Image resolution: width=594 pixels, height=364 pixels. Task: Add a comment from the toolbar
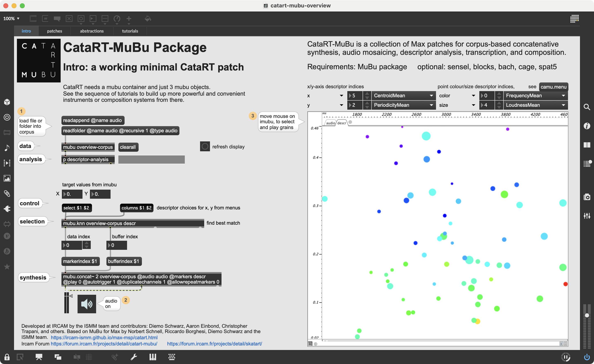click(57, 19)
